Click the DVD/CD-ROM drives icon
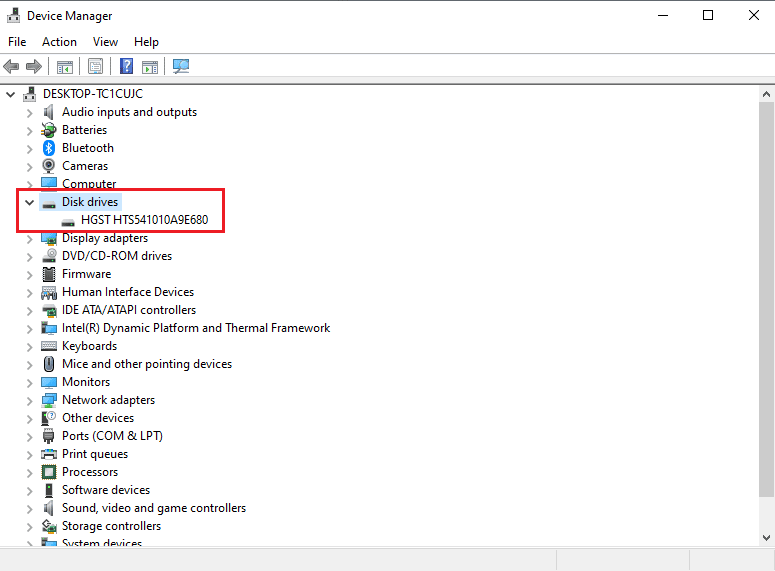The image size is (775, 571). (x=49, y=256)
